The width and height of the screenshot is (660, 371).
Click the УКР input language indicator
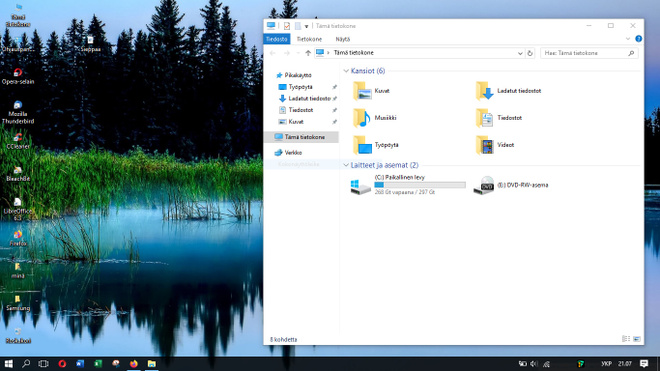(606, 363)
